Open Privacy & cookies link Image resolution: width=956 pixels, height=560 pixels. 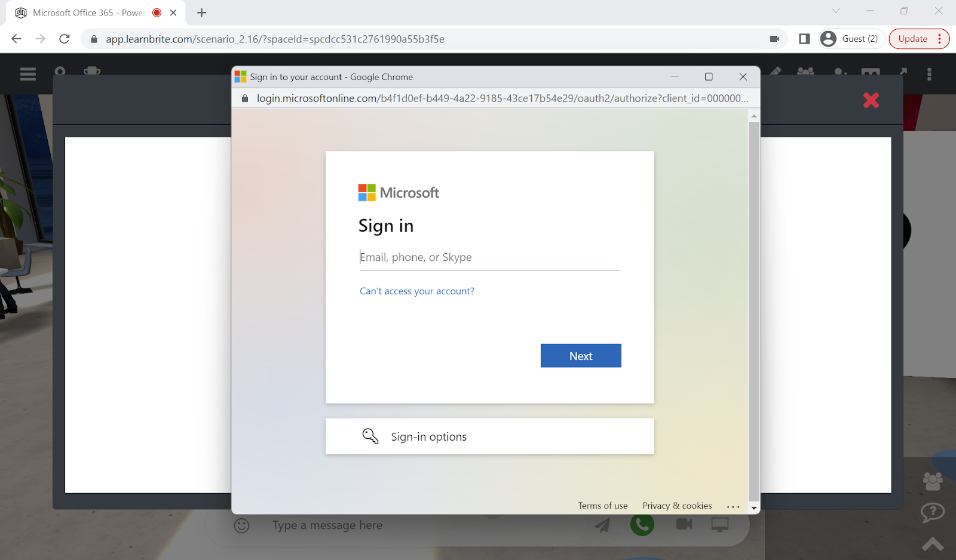(x=677, y=506)
